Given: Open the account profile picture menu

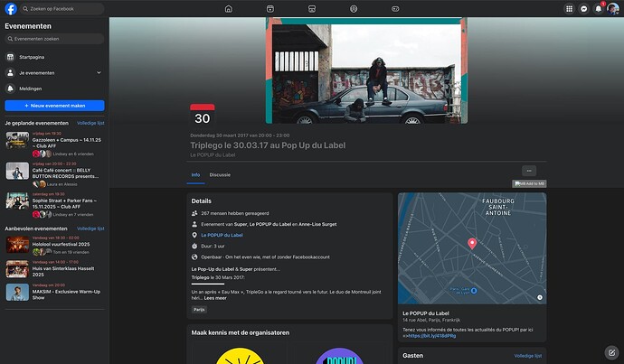Looking at the screenshot, I should (612, 8).
